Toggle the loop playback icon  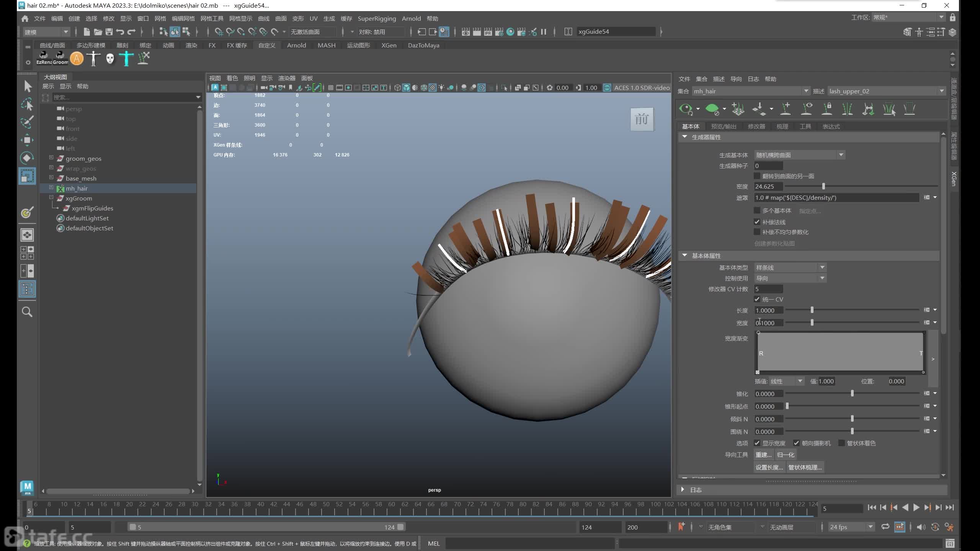[885, 527]
